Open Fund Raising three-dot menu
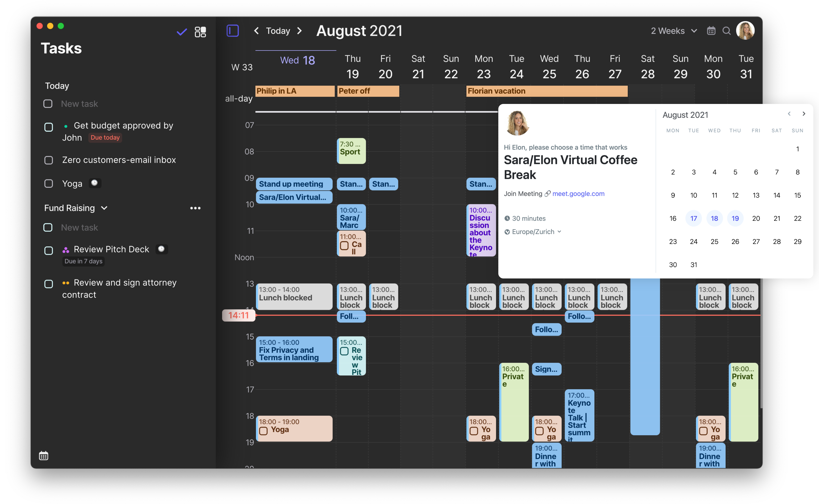The width and height of the screenshot is (819, 504). tap(195, 208)
